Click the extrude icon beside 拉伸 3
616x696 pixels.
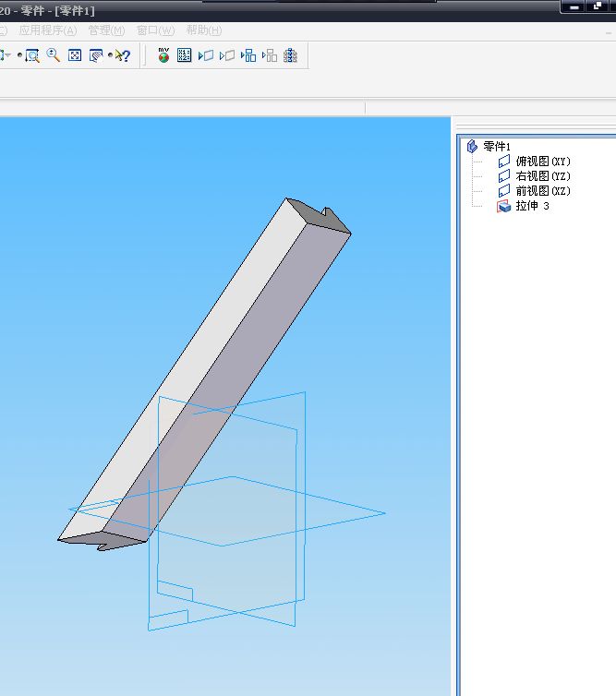[x=503, y=206]
